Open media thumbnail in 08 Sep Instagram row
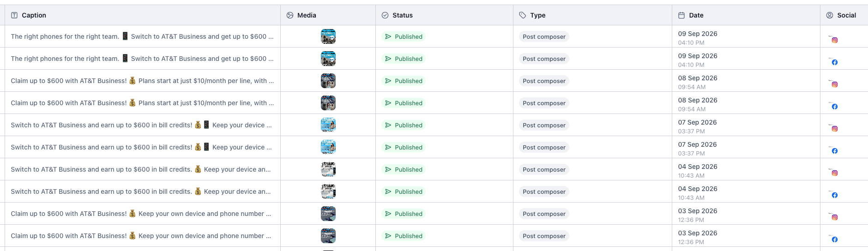 coord(328,81)
